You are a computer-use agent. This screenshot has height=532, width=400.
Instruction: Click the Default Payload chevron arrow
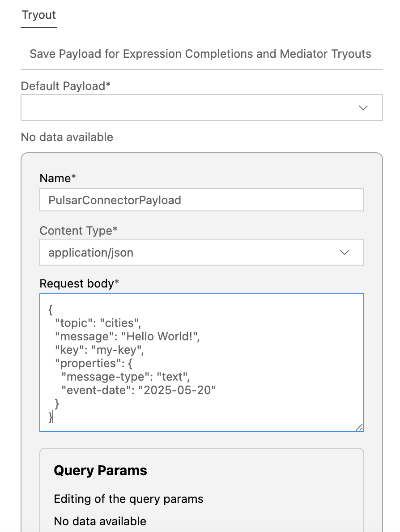pyautogui.click(x=363, y=108)
